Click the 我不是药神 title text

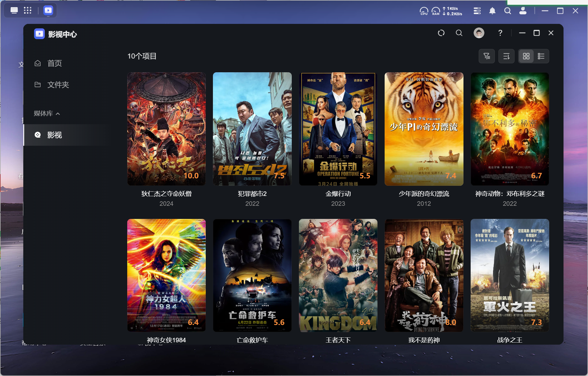point(424,340)
